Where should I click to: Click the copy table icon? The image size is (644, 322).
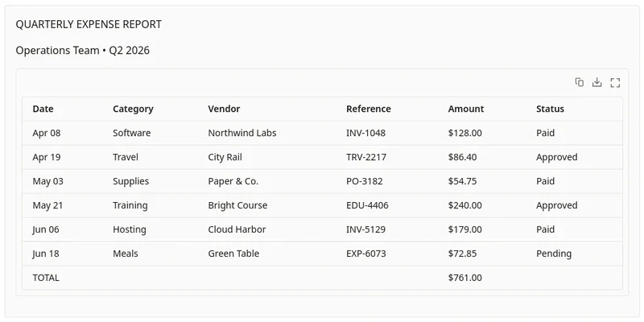(579, 83)
